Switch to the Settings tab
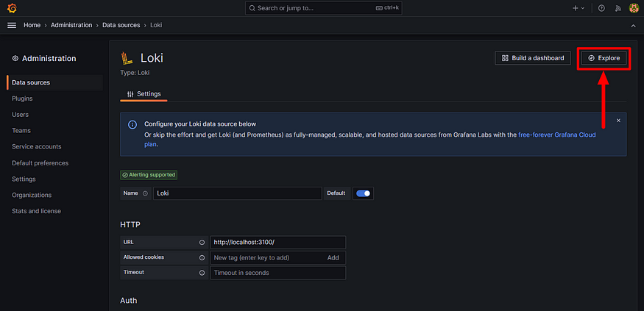 tap(144, 94)
